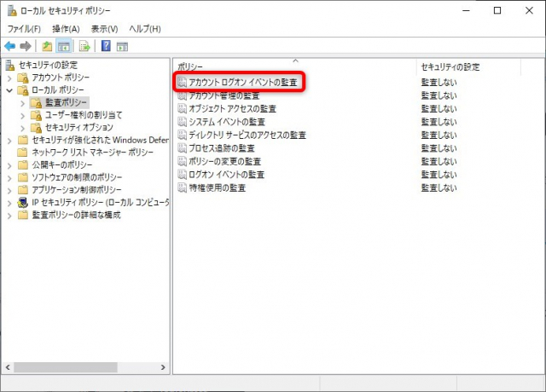Sort by the セキュリティの設定 column header

[x=450, y=66]
